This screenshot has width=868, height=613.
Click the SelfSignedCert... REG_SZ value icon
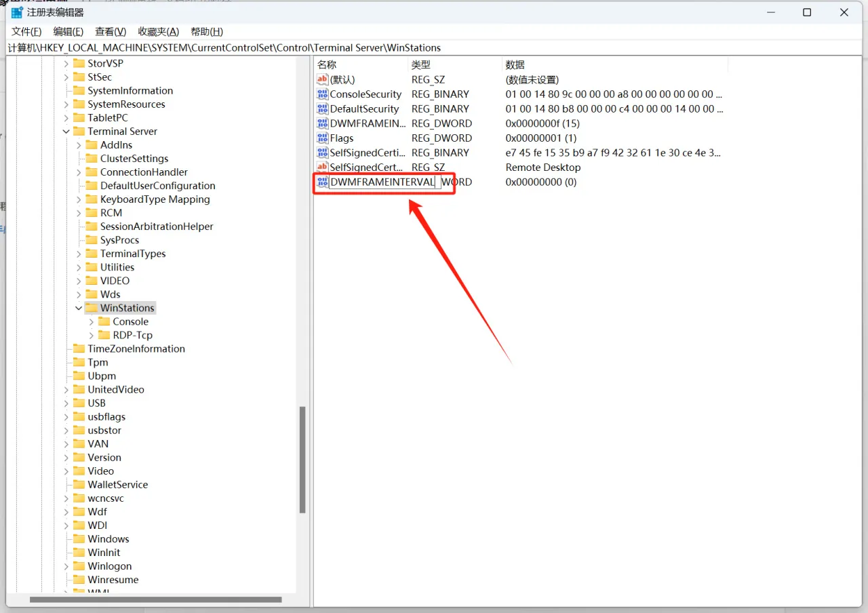pyautogui.click(x=323, y=167)
